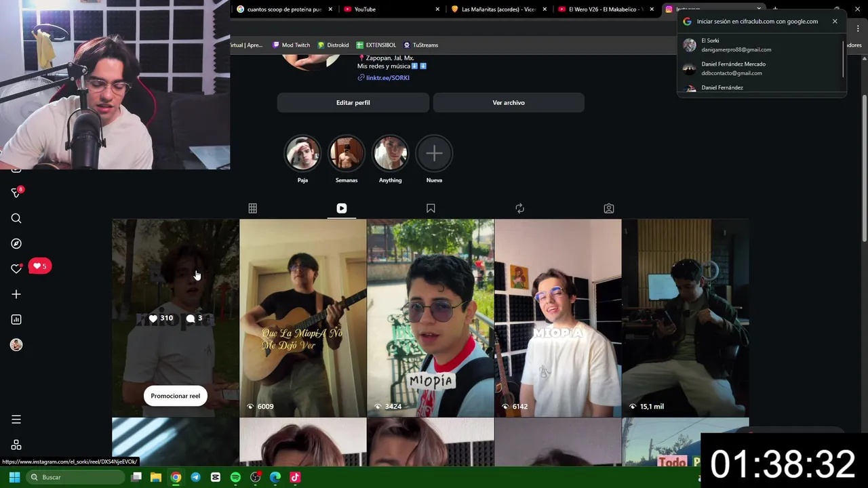Screen dimensions: 868x488
Task: Open the Chrome three-dot menu
Action: coord(859,28)
